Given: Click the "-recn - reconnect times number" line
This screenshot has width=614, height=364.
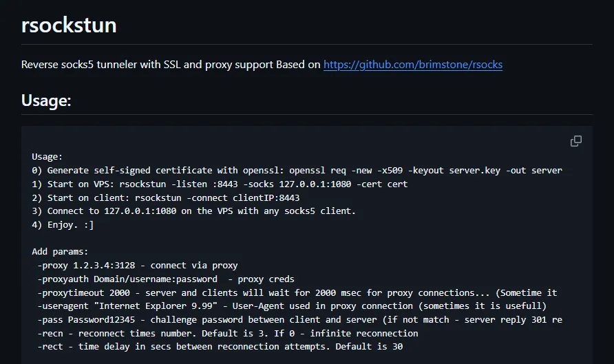Looking at the screenshot, I should (x=228, y=334).
